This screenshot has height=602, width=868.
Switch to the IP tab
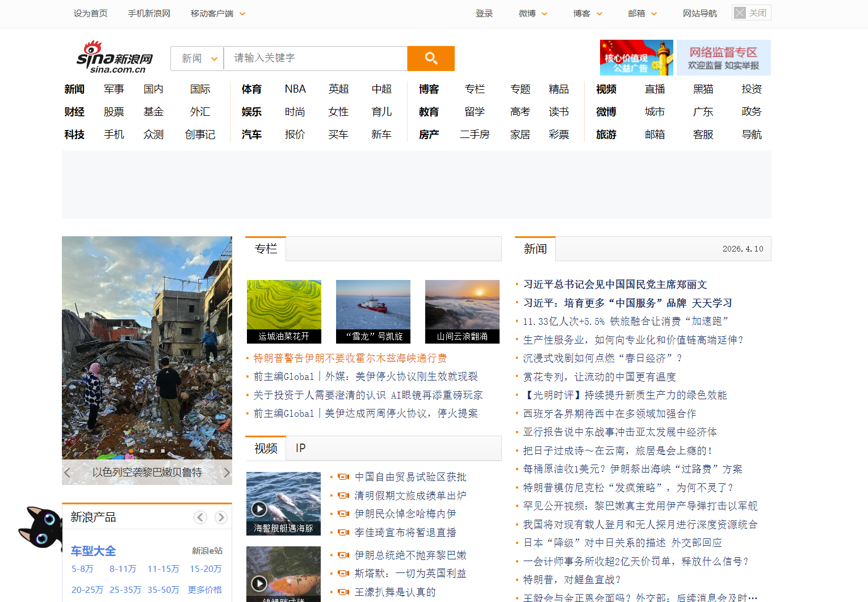pyautogui.click(x=300, y=448)
